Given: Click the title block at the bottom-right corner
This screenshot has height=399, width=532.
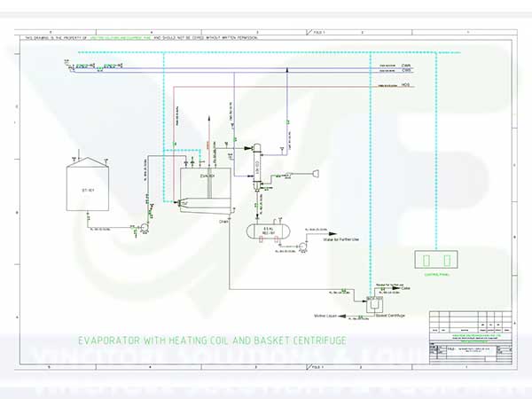Looking at the screenshot, I should [x=471, y=338].
